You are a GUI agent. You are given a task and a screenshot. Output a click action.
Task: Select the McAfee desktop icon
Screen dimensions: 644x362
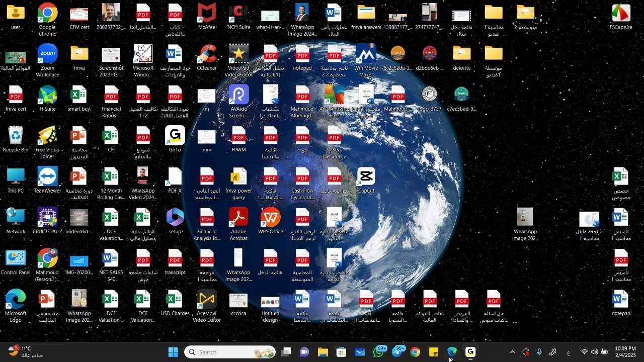(x=207, y=16)
